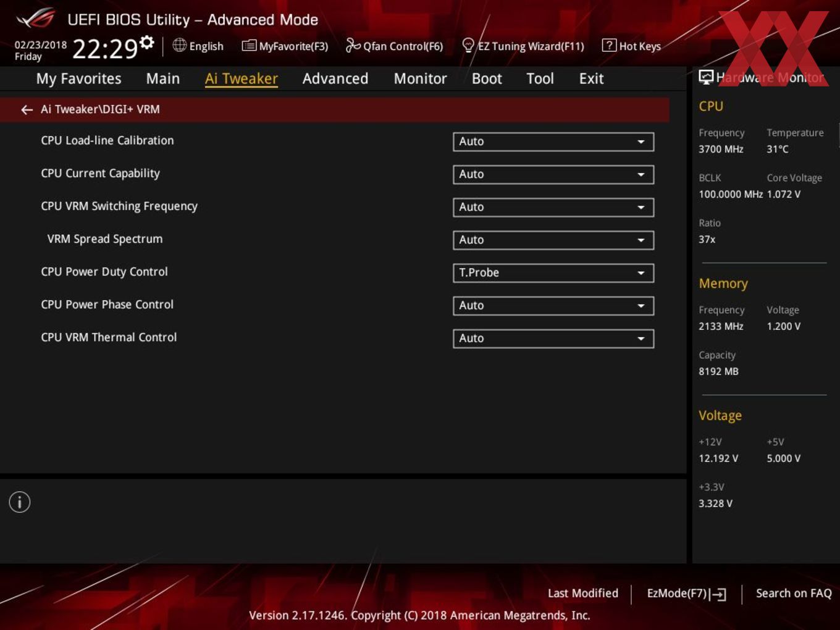Viewport: 840px width, 630px height.
Task: Expand the CPU VRM Thermal Control dropdown
Action: click(553, 338)
